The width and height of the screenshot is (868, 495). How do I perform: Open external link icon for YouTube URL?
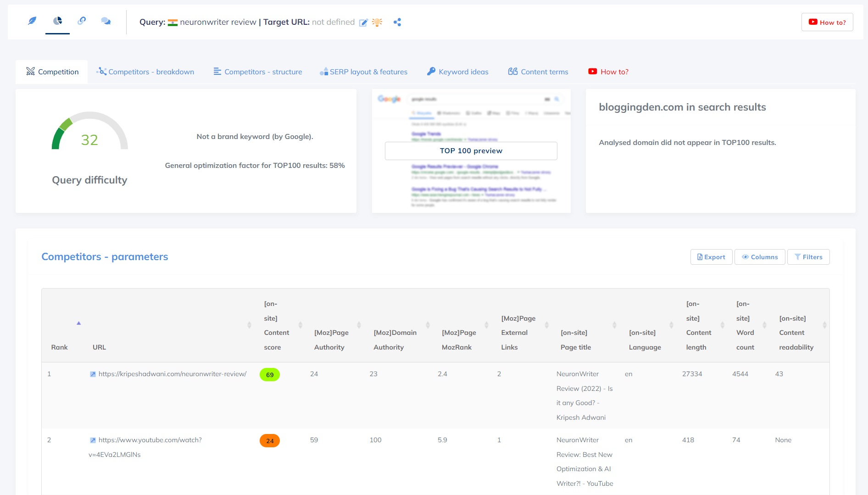coord(93,440)
